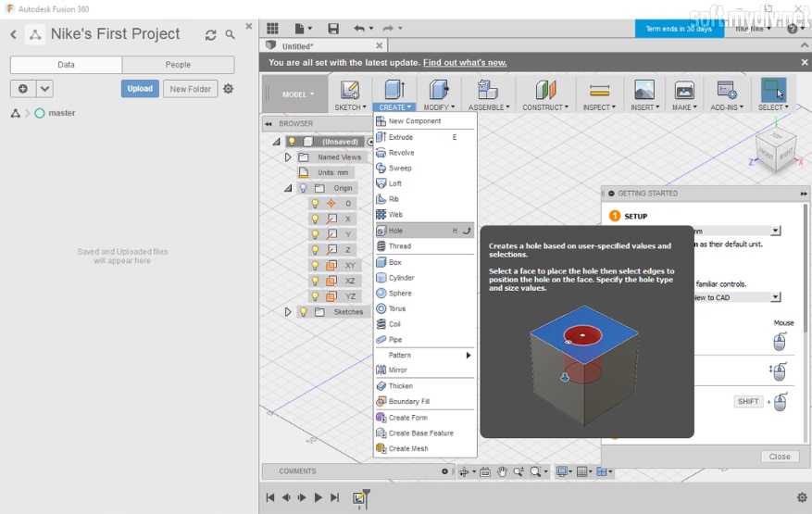Click the Save icon in toolbar
This screenshot has height=514, width=812.
[333, 29]
